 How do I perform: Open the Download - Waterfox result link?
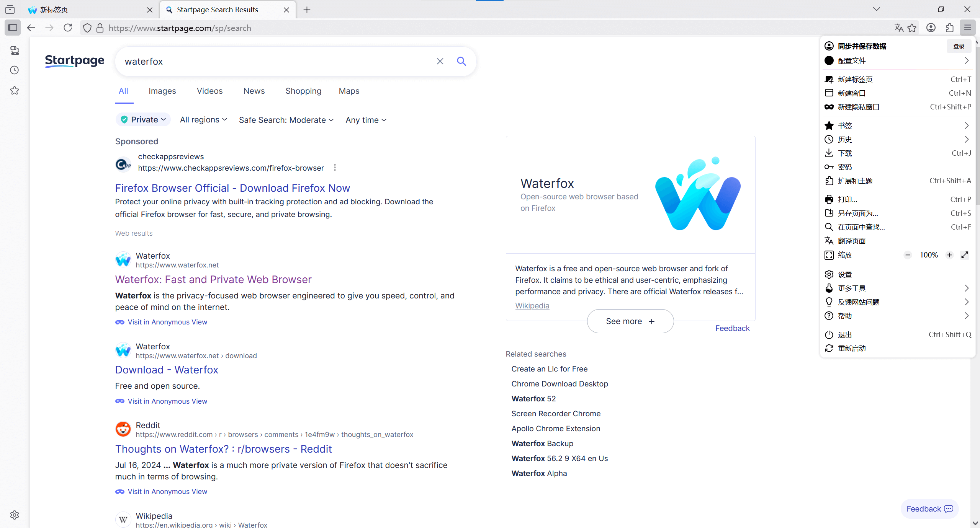167,370
